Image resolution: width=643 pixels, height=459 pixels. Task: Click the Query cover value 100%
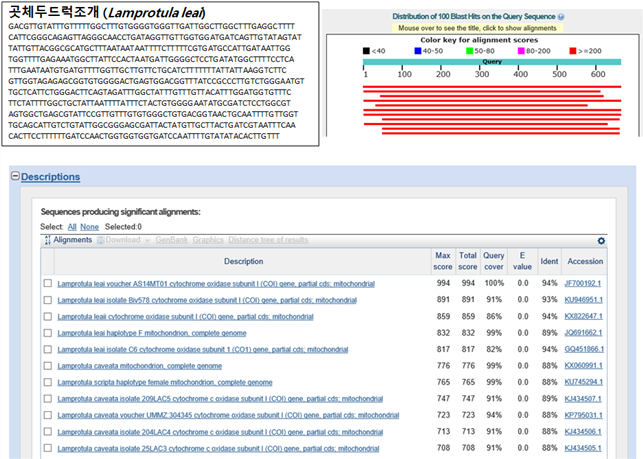tap(494, 283)
